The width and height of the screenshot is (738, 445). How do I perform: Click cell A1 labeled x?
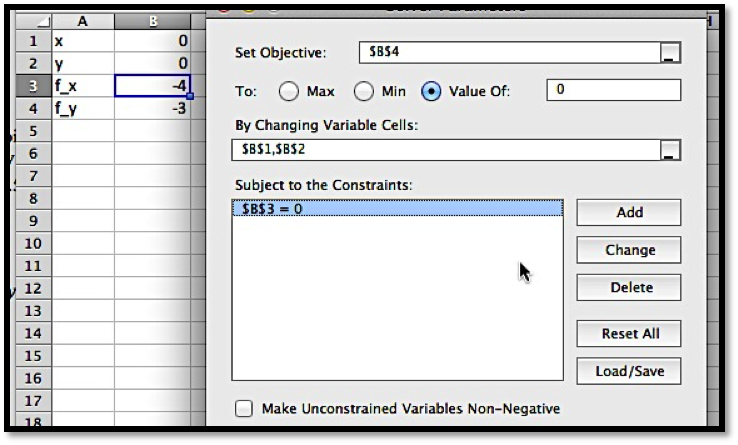coord(83,41)
